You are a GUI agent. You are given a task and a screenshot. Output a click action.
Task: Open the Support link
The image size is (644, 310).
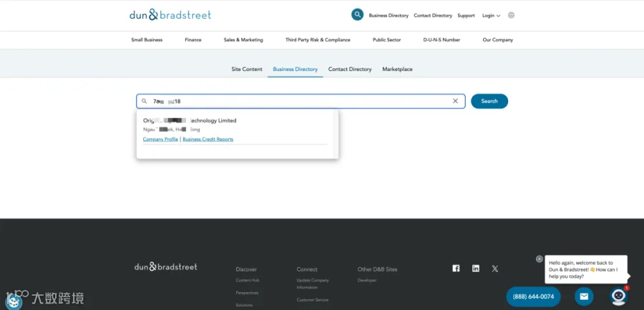pos(466,16)
